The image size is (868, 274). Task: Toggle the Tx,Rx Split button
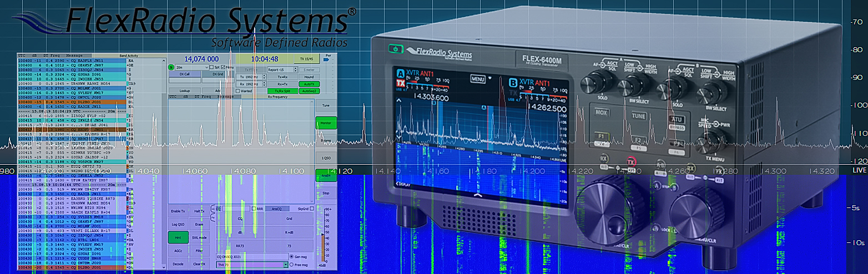tap(282, 91)
